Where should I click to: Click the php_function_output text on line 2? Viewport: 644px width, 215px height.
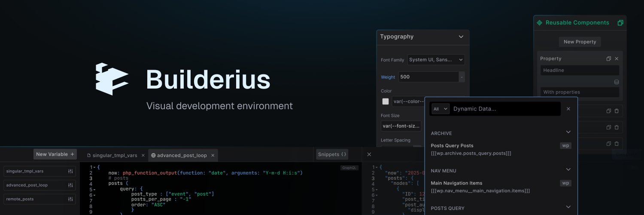tap(150, 173)
